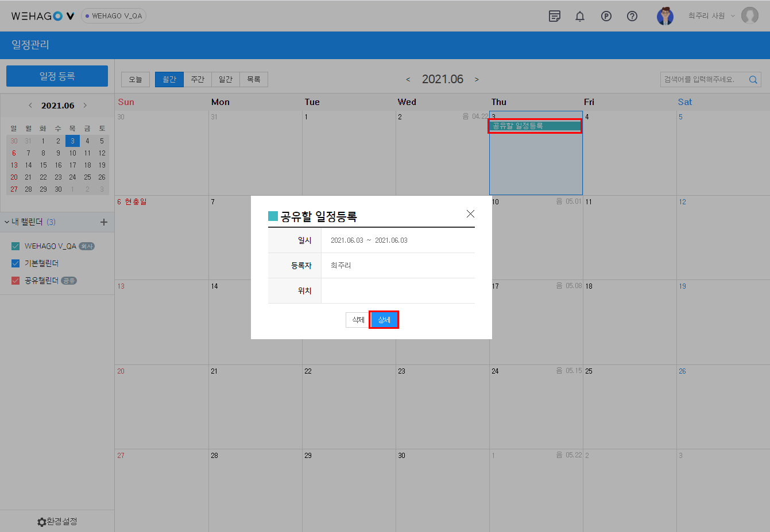The height and width of the screenshot is (532, 770).
Task: Open the notes icon in header
Action: [554, 16]
